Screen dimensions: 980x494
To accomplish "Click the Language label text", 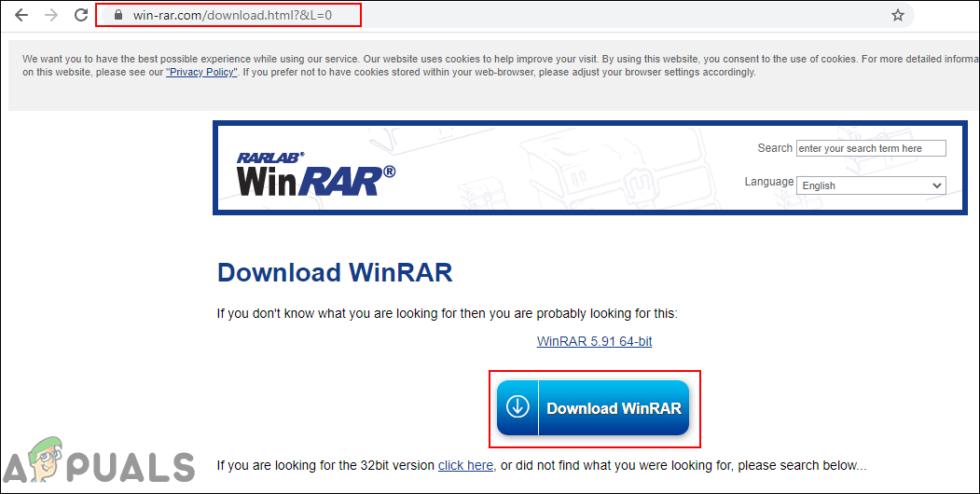I will [x=768, y=182].
